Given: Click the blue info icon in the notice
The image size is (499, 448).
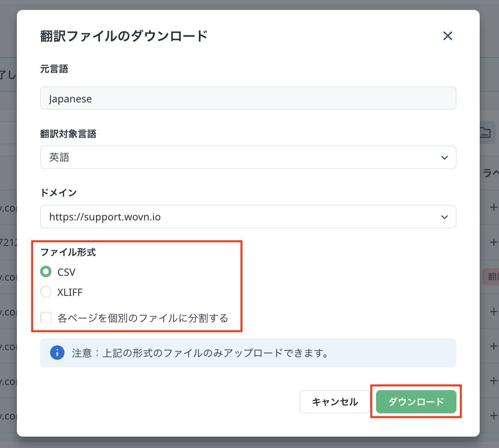Looking at the screenshot, I should point(57,353).
